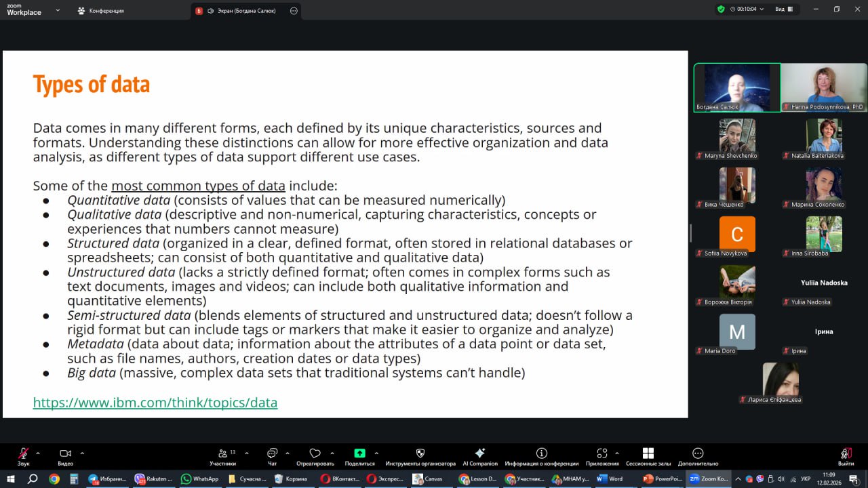The image size is (868, 488).
Task: Open the Чат chat panel
Action: (272, 454)
